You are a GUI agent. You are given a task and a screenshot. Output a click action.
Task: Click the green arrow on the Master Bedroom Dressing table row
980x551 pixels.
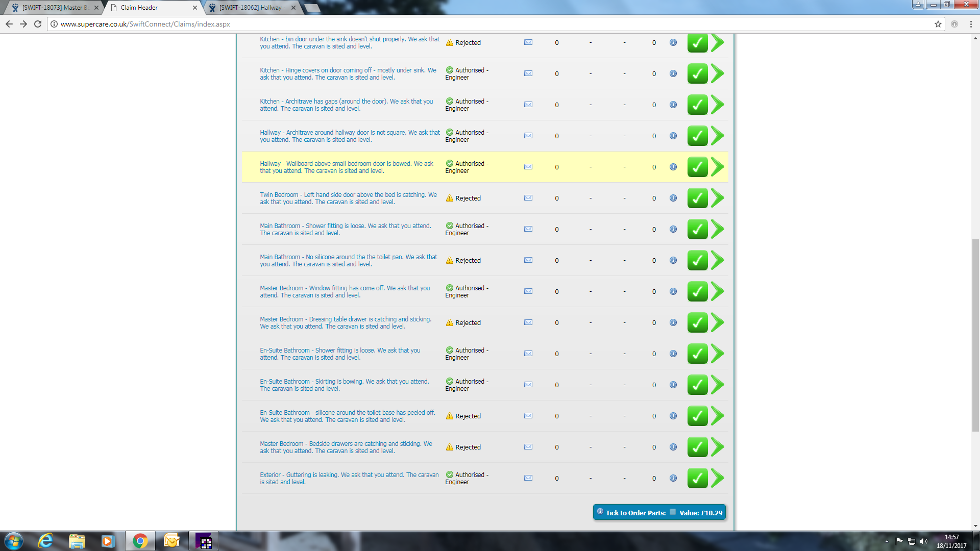point(718,322)
